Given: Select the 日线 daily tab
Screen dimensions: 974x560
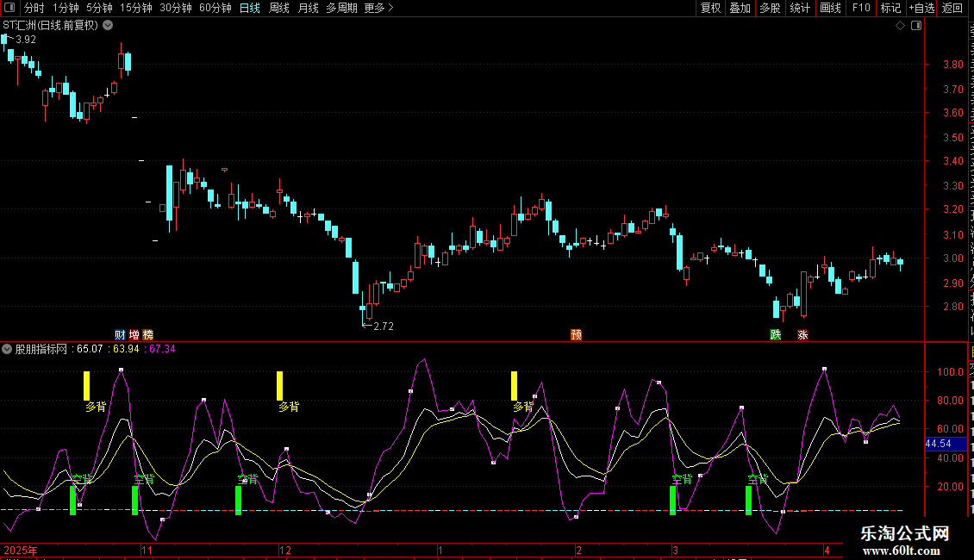Looking at the screenshot, I should pos(250,8).
